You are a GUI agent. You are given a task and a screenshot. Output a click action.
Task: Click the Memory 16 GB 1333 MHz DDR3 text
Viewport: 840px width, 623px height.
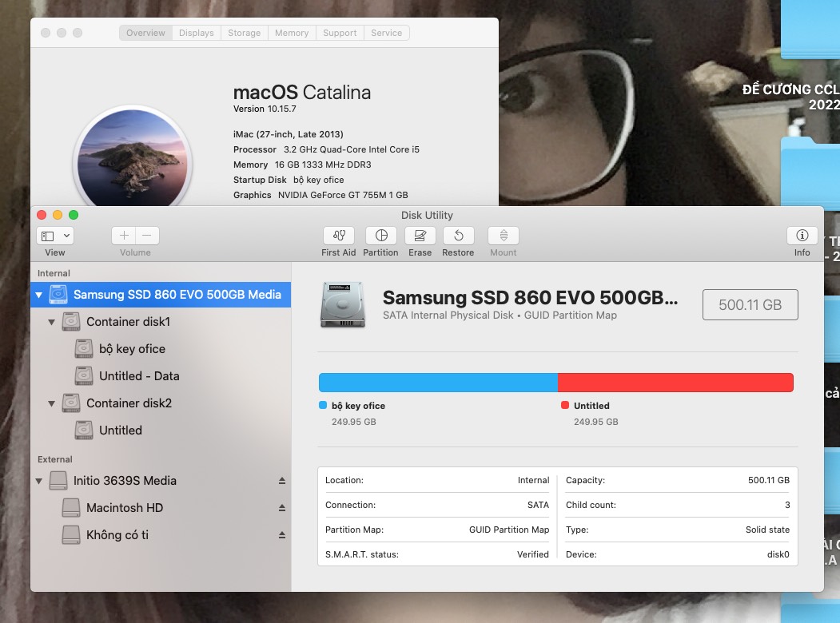click(x=302, y=165)
